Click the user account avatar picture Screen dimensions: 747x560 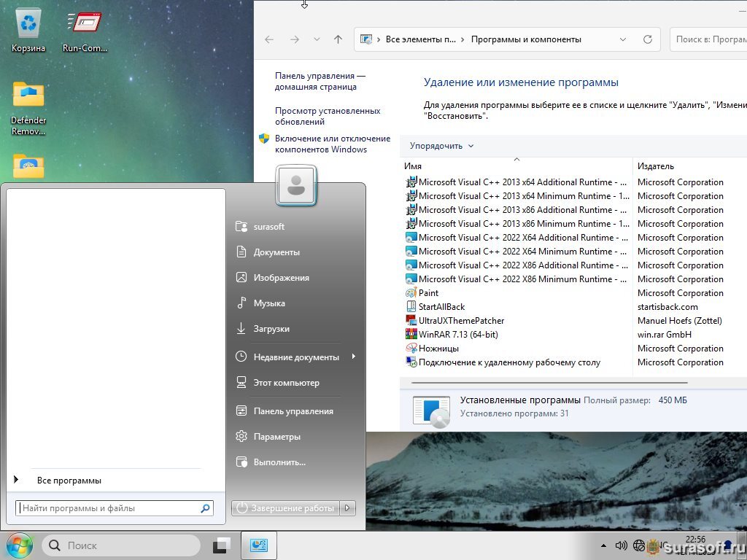[x=296, y=185]
